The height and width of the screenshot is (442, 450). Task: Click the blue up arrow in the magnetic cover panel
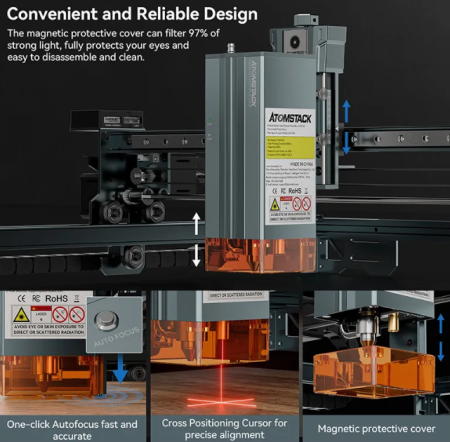(x=441, y=323)
